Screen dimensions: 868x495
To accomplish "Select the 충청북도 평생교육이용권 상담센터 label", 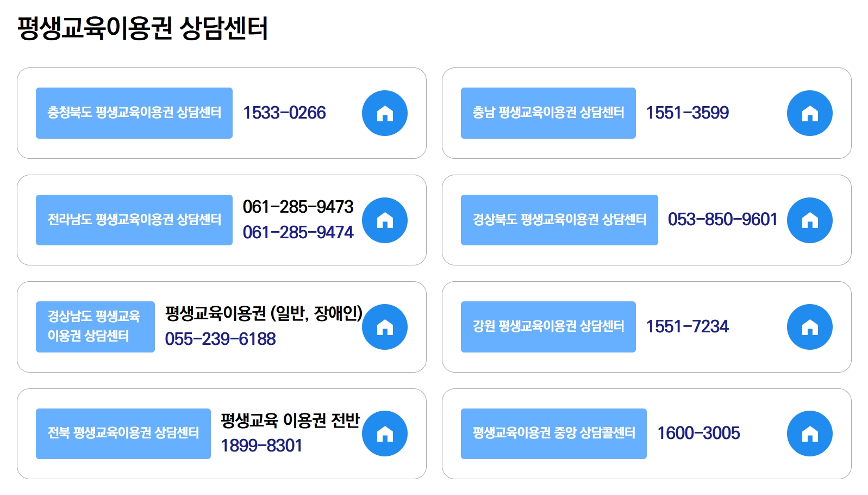I will pos(134,113).
